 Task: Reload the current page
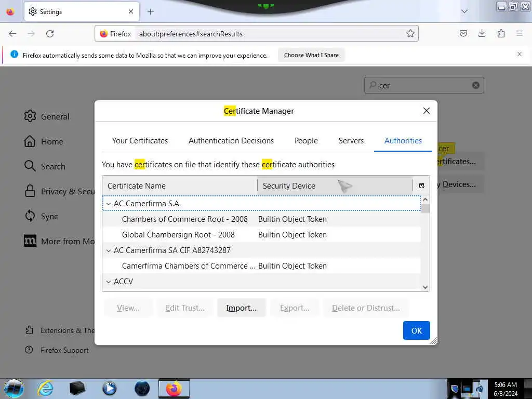(50, 34)
